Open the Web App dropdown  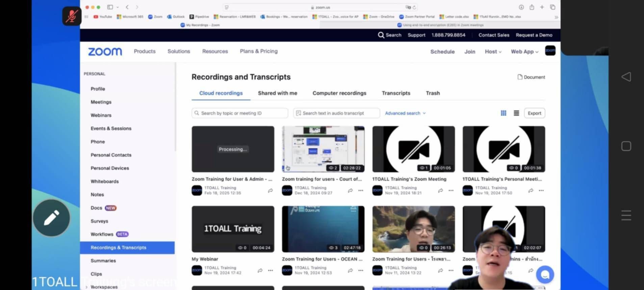tap(524, 52)
